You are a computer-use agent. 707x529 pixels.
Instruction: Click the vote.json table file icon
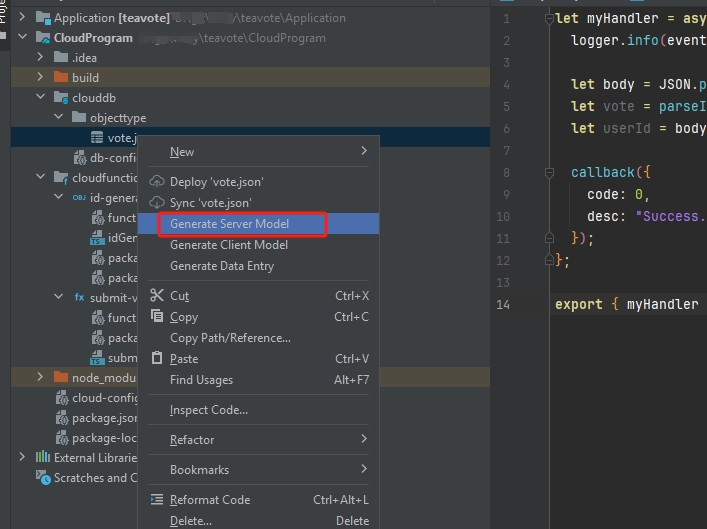97,138
